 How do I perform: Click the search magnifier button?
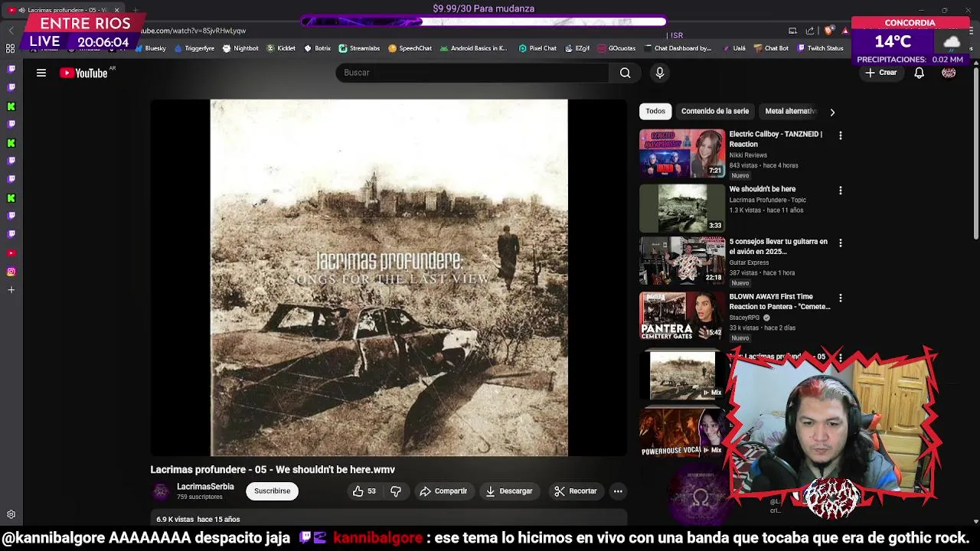pyautogui.click(x=625, y=73)
